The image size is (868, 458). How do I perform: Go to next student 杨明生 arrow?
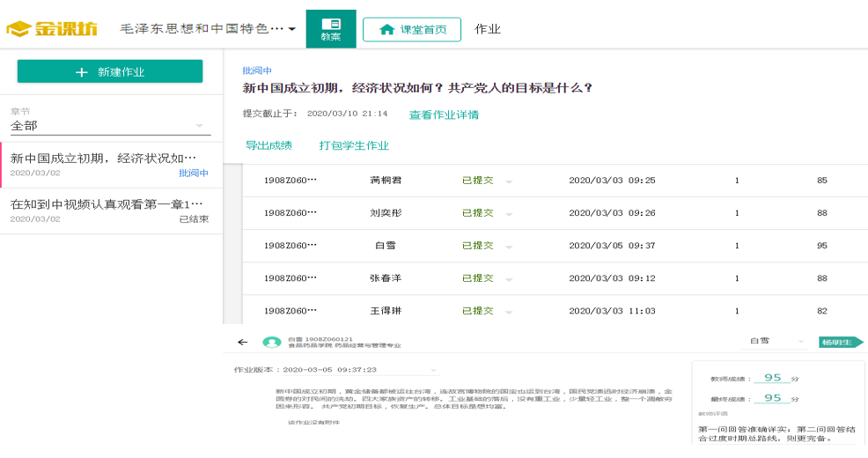point(840,342)
